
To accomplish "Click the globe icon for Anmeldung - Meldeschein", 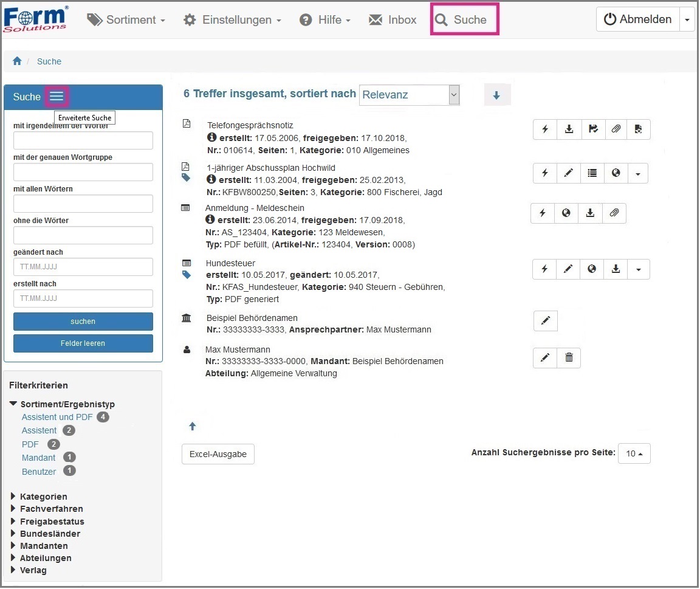I will 566,213.
